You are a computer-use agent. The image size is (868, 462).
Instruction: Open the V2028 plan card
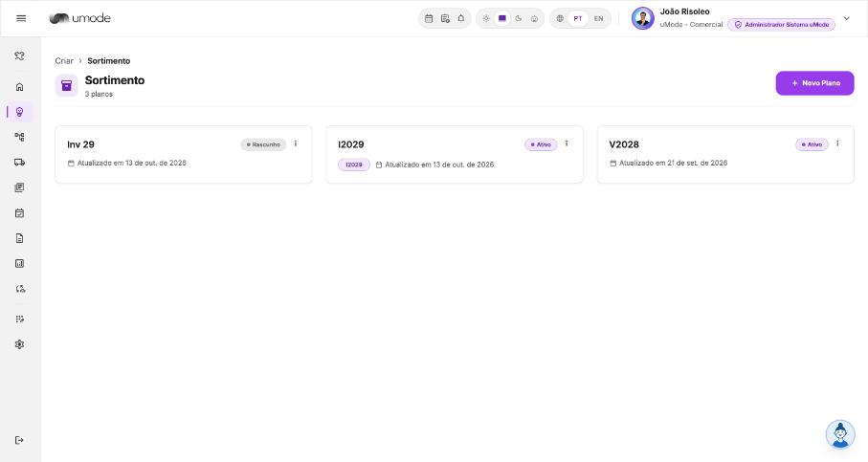(x=725, y=154)
